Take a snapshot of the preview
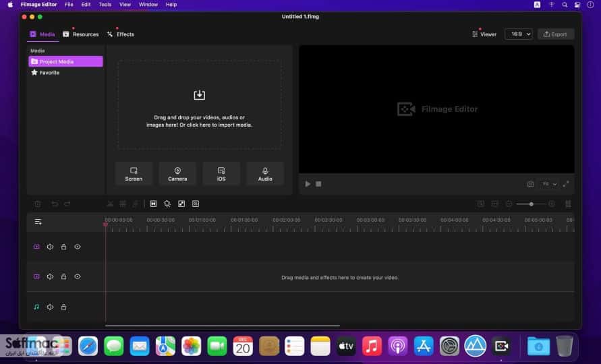This screenshot has height=364, width=601. 530,184
